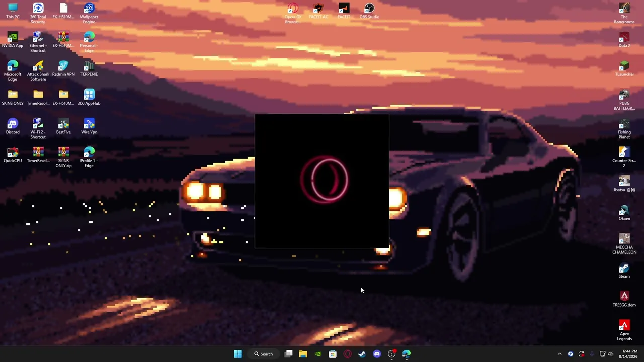The height and width of the screenshot is (362, 644).
Task: Select the TRESGG.dem file
Action: point(624,299)
